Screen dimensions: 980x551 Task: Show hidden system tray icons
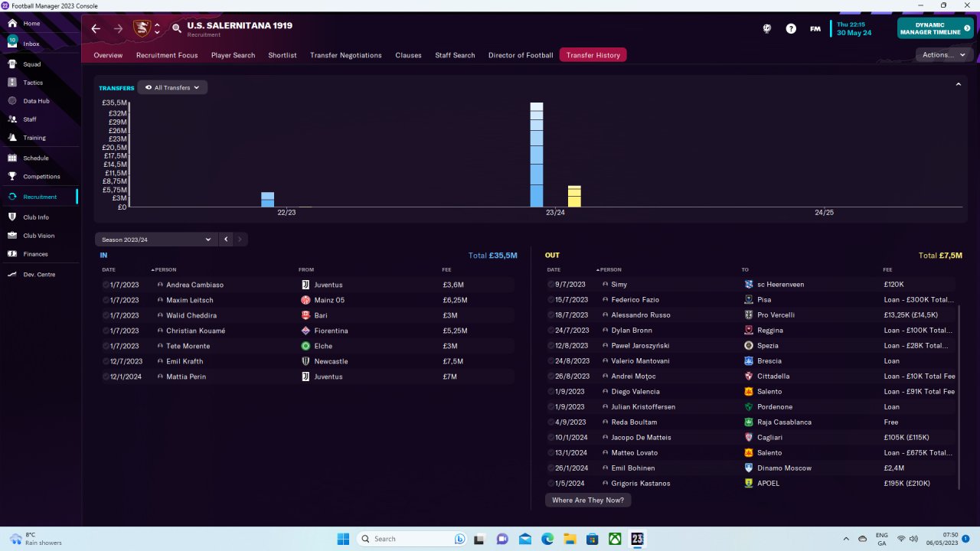pyautogui.click(x=846, y=539)
